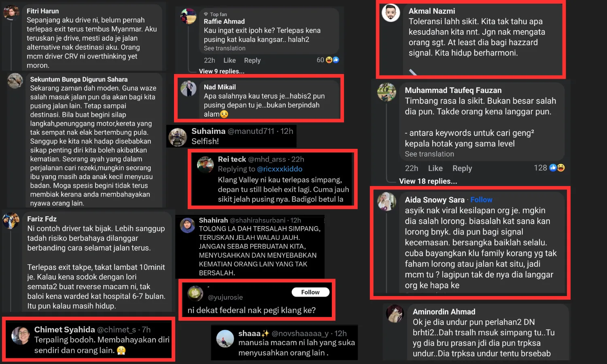Click See translation under Taufeq Fauzan's comment
The height and width of the screenshot is (364, 607).
[x=429, y=154]
